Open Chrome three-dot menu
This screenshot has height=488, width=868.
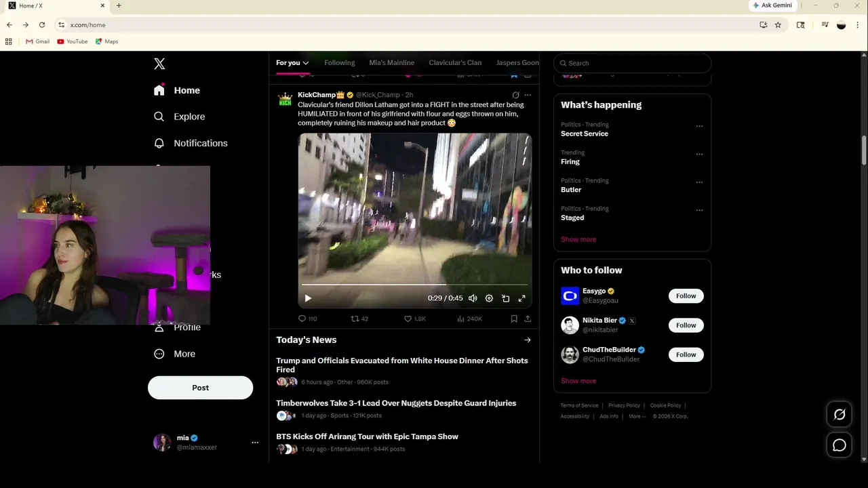tap(858, 25)
